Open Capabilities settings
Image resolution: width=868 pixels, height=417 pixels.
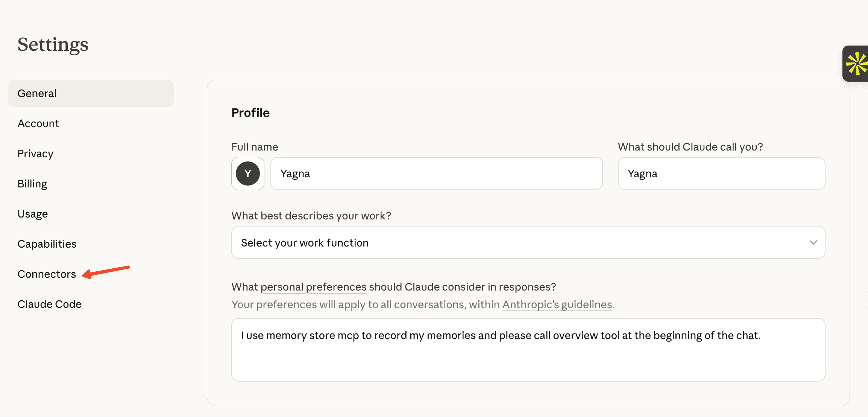point(47,244)
